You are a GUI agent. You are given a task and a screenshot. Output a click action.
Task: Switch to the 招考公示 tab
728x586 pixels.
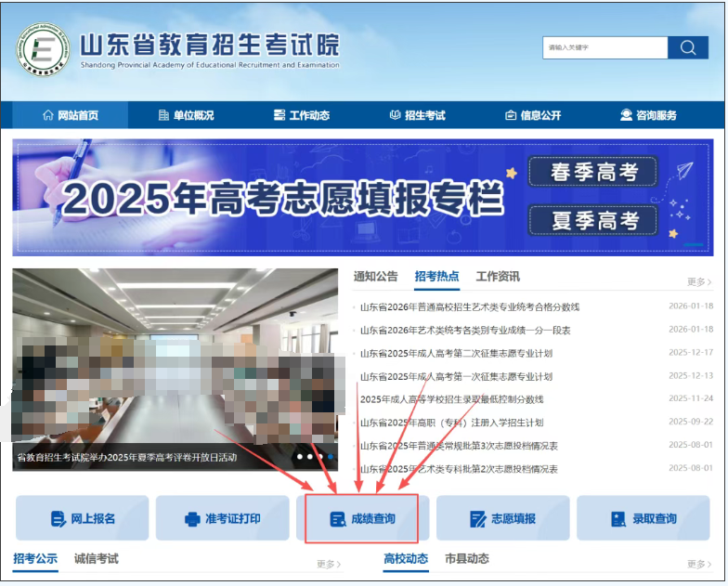35,558
